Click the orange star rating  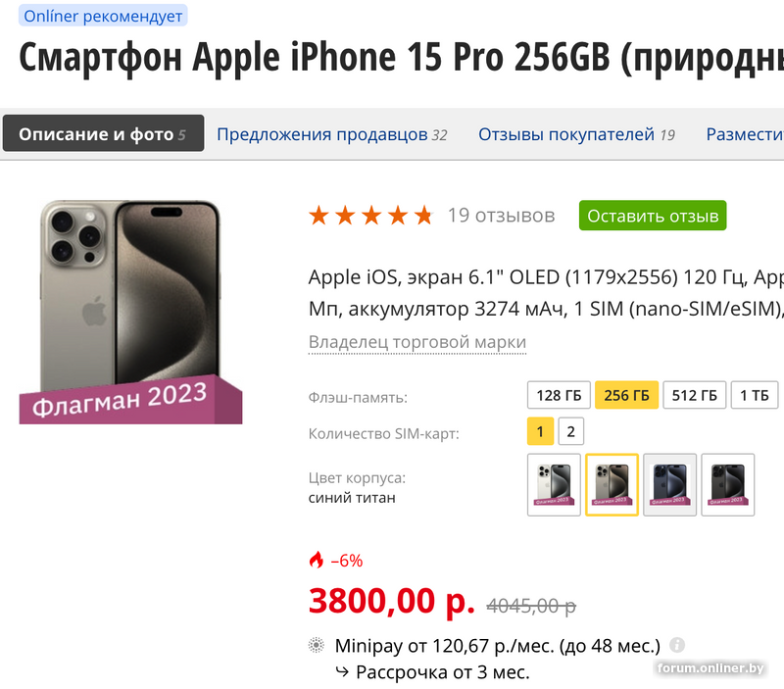[x=371, y=216]
